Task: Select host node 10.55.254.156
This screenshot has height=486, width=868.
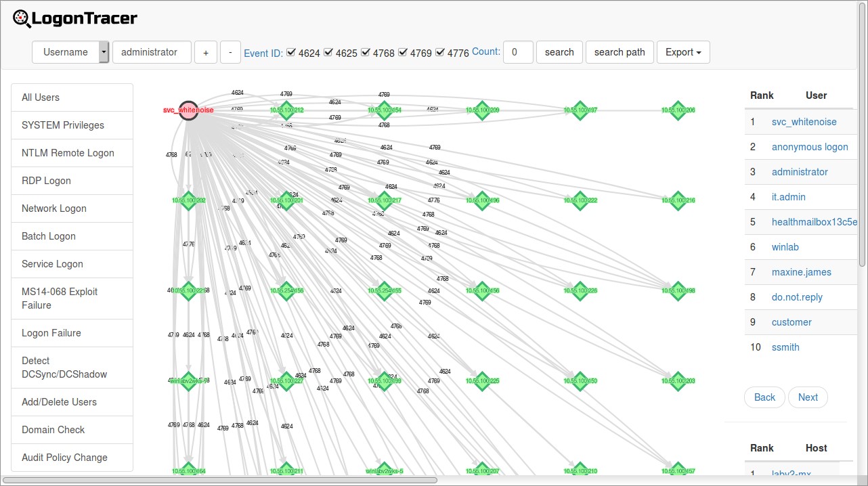Action: click(286, 291)
